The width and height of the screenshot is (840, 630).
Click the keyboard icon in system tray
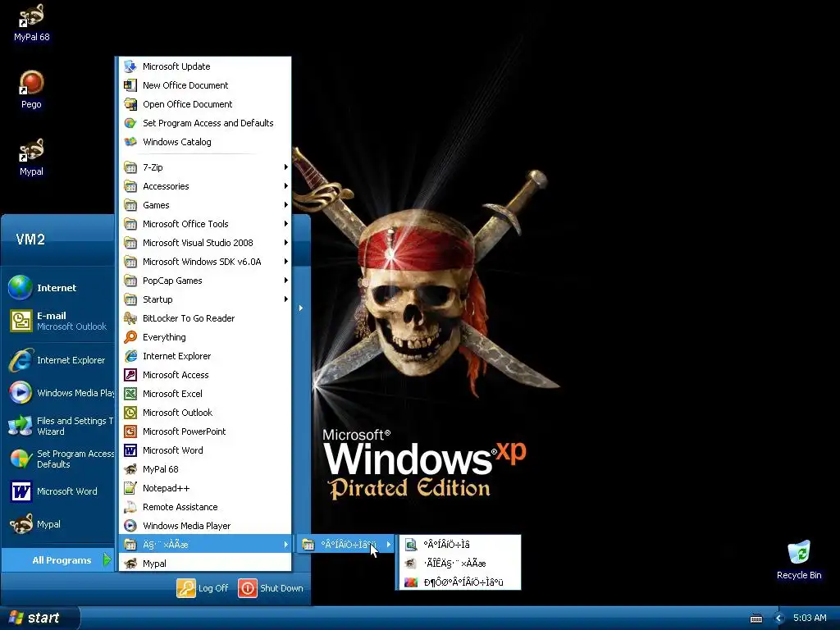tap(756, 619)
